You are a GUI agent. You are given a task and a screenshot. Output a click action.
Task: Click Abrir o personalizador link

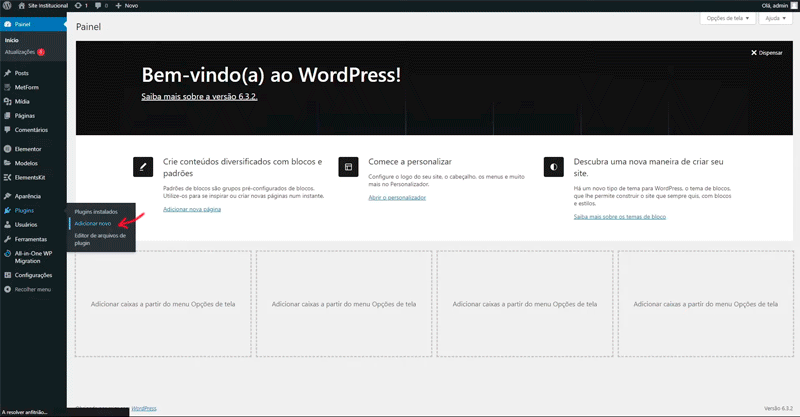(397, 198)
